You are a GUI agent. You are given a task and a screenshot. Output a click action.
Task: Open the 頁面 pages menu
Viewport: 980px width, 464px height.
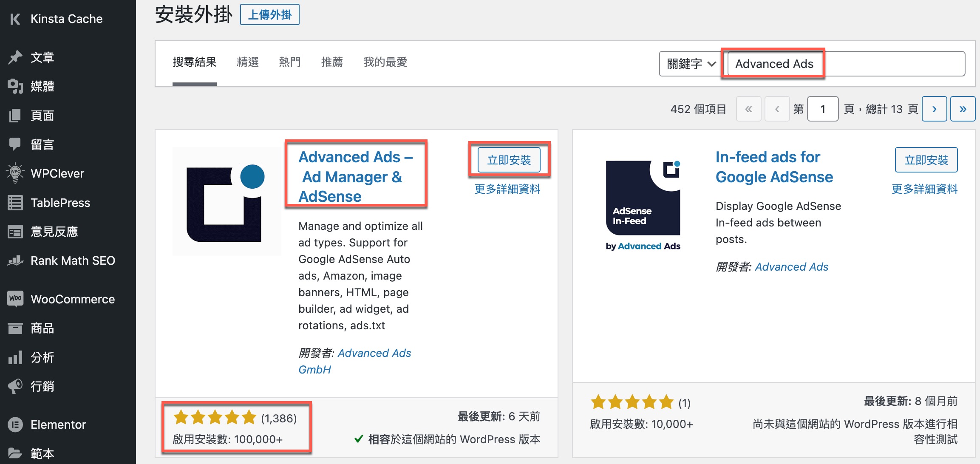click(x=68, y=115)
